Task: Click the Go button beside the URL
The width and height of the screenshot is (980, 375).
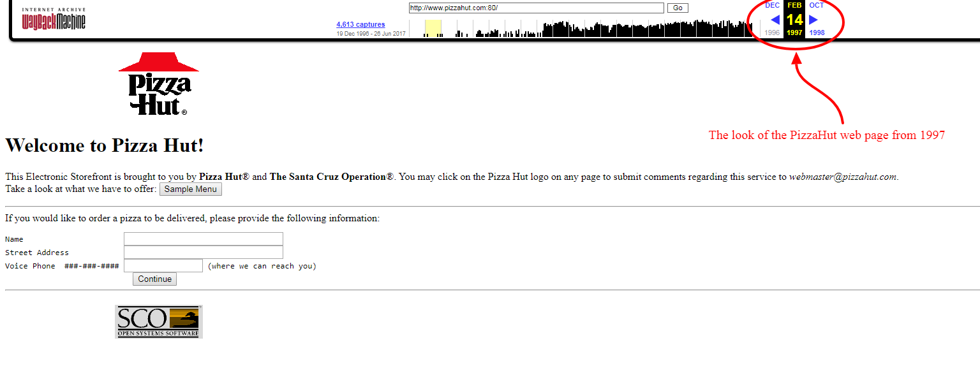Action: (678, 8)
